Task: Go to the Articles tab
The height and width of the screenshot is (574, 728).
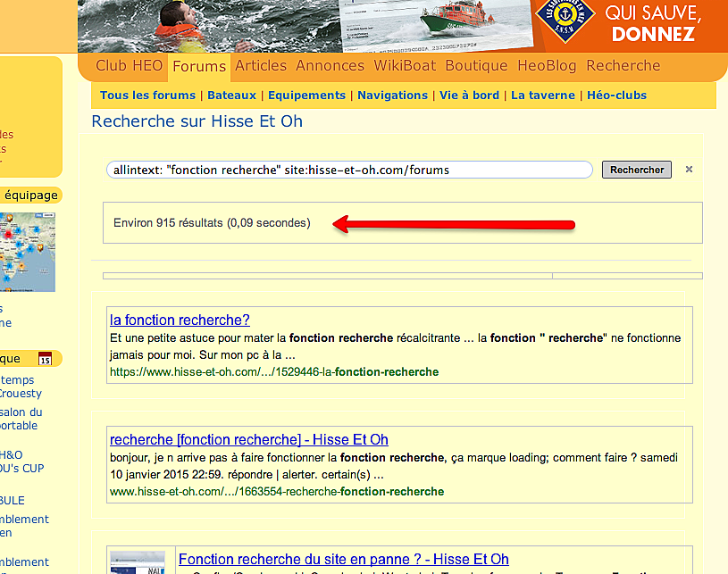Action: [261, 66]
